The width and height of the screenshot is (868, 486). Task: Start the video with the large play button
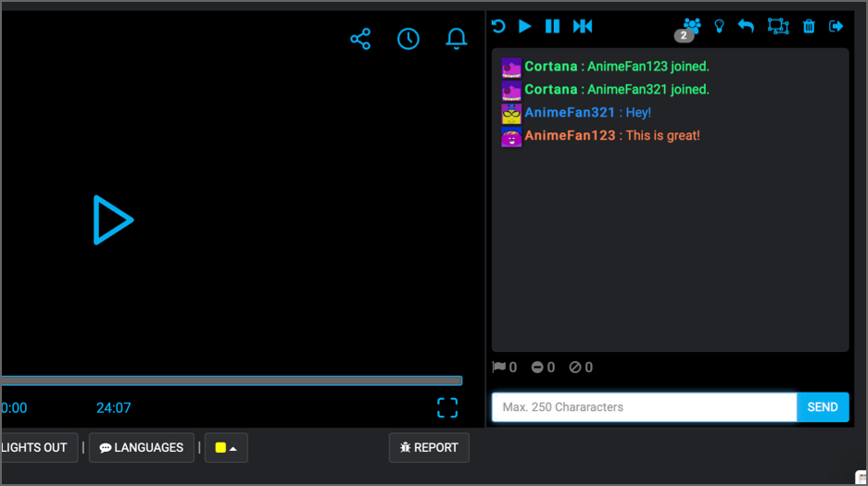coord(113,220)
